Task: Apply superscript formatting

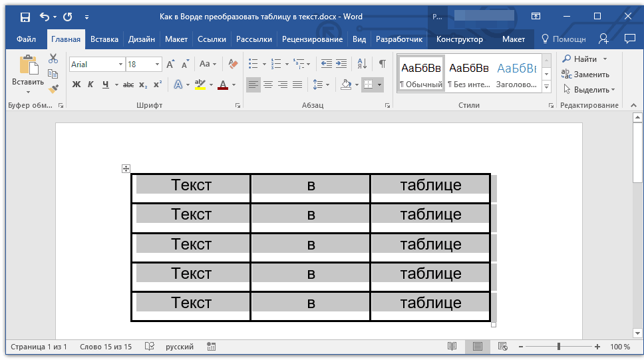Action: point(158,85)
